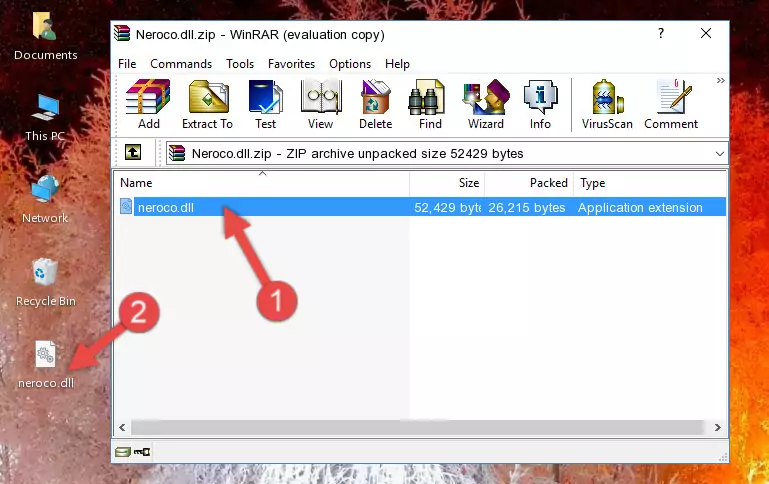769x484 pixels.
Task: Click the WinRAR title bar books icon
Action: [122, 33]
